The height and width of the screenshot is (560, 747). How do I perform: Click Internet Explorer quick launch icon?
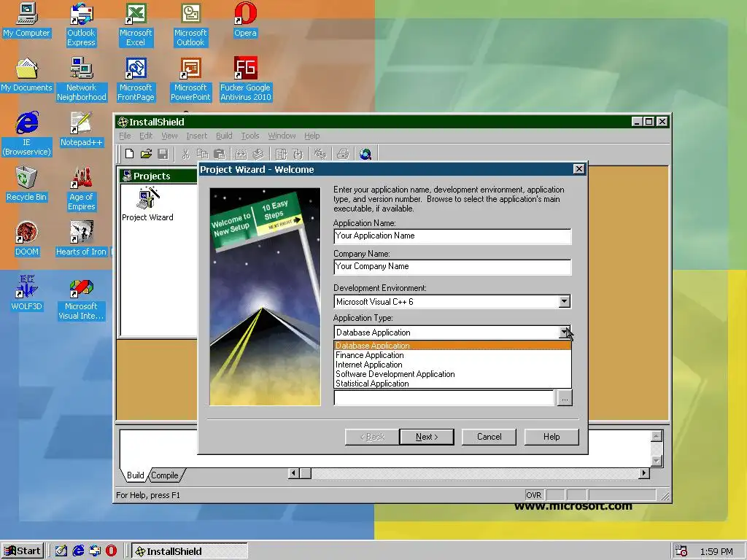[78, 551]
